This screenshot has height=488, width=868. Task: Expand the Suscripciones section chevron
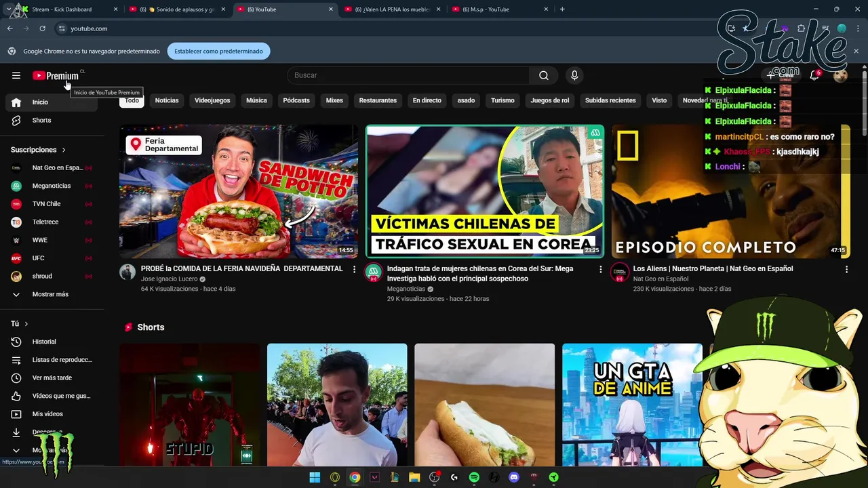click(x=64, y=150)
